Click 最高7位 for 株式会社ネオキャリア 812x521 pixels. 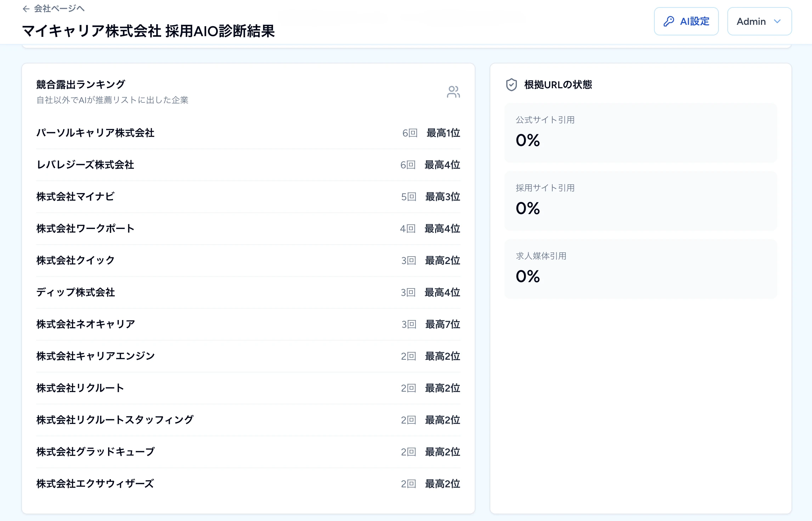click(442, 324)
